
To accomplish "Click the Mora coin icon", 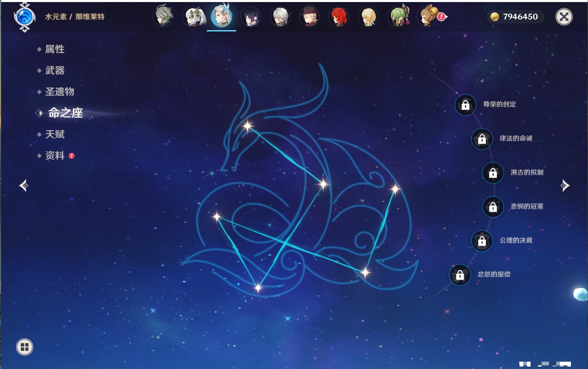I will pos(495,17).
